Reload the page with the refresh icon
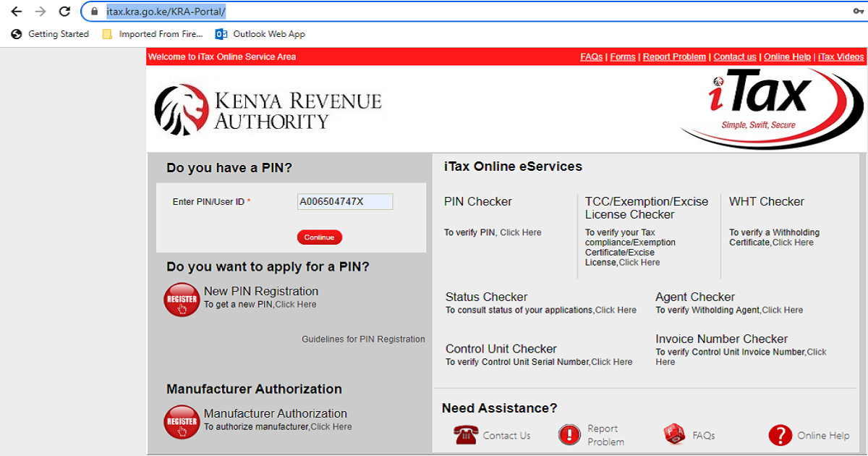 tap(64, 12)
